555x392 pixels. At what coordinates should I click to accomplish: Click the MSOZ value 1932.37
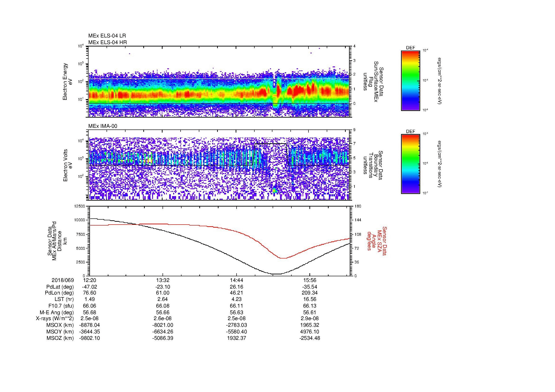click(x=236, y=338)
